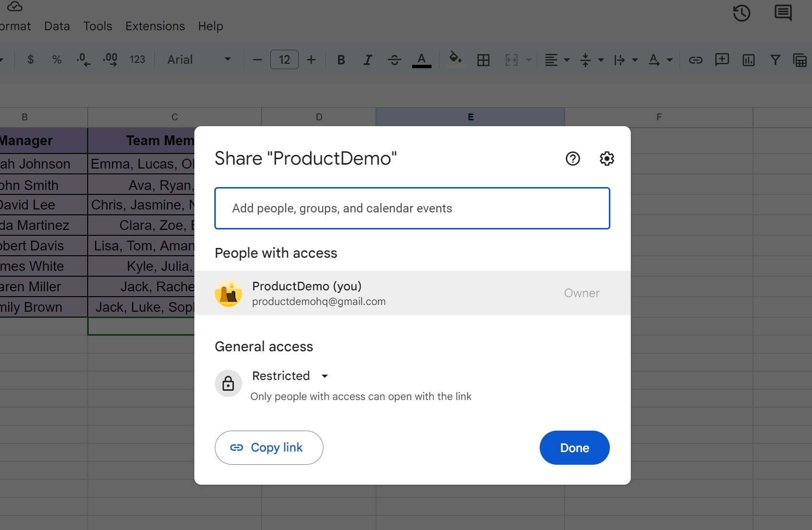Select column F header

659,117
